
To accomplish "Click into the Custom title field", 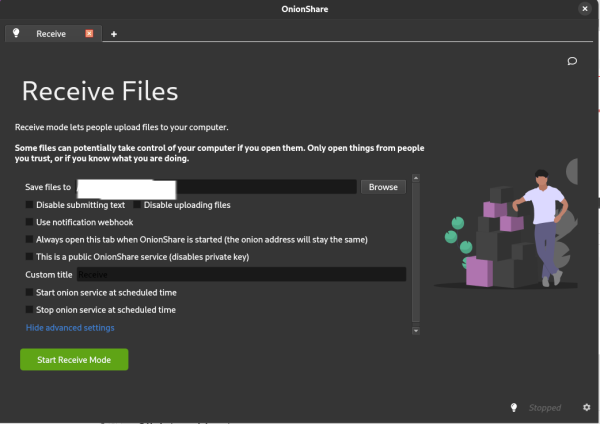I will [241, 274].
